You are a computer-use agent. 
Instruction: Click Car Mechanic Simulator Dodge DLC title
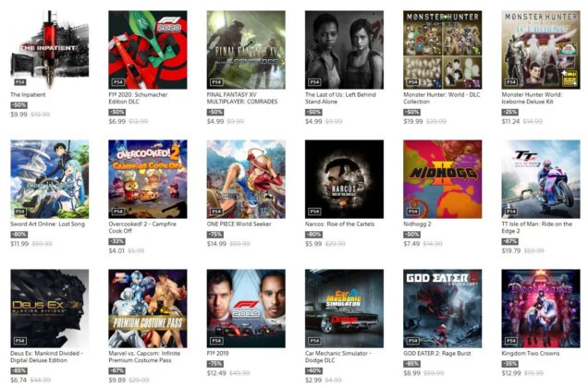pyautogui.click(x=337, y=357)
